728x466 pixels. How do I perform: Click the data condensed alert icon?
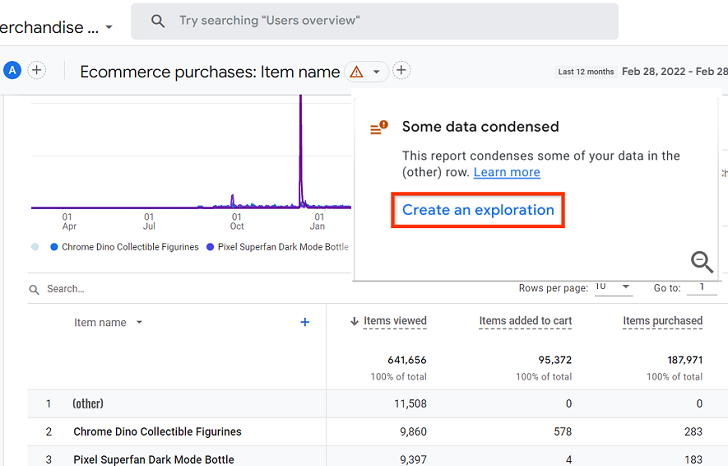379,128
